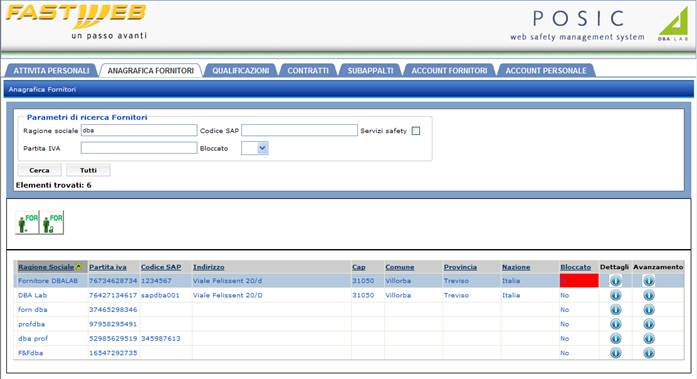
Task: Click Partita iva 76734628734
Action: [x=113, y=281]
